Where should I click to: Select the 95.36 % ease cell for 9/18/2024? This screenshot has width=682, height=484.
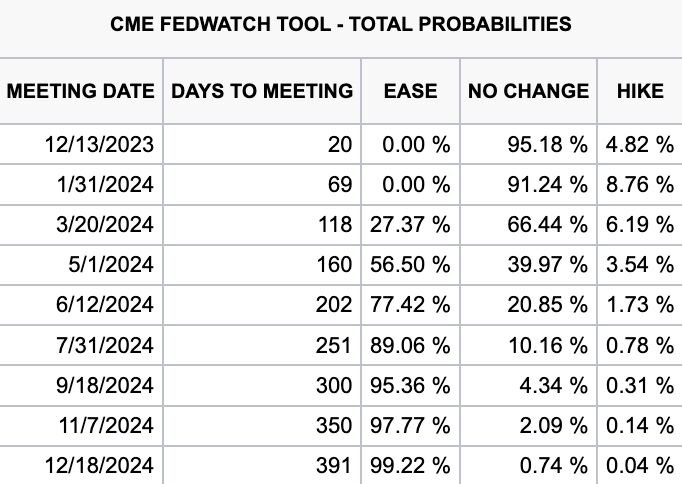coord(410,386)
